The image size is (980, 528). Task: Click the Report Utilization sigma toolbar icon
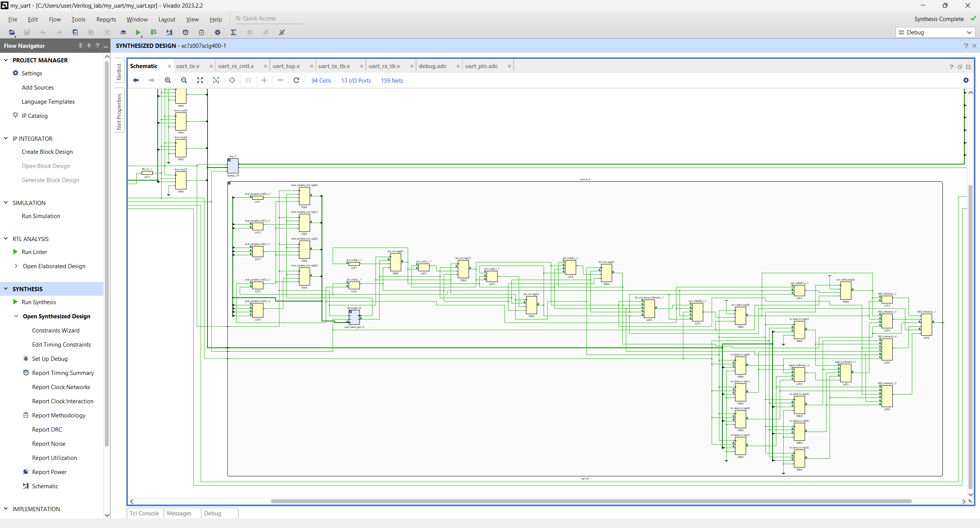234,33
